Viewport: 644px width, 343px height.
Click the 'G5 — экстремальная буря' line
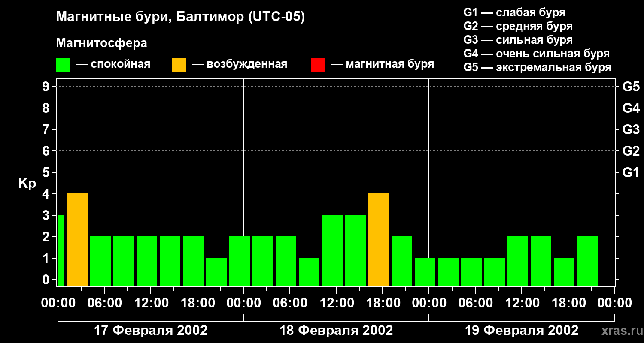pyautogui.click(x=538, y=67)
